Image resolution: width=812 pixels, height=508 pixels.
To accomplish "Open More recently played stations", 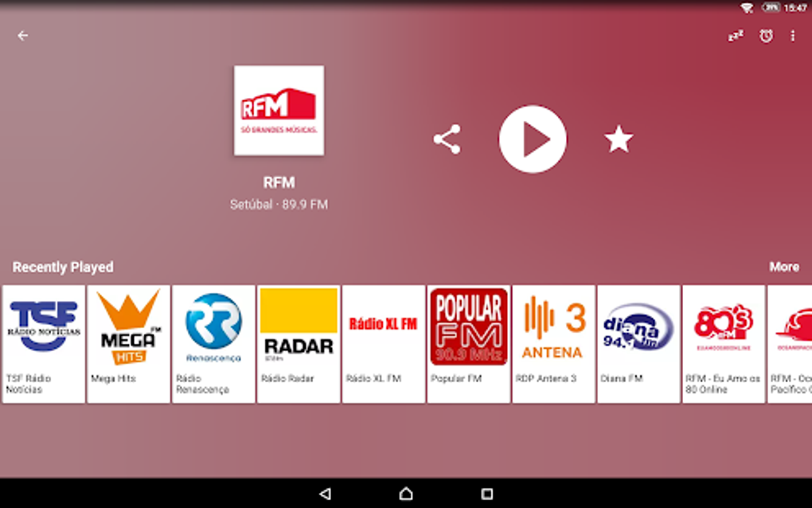I will click(x=784, y=267).
